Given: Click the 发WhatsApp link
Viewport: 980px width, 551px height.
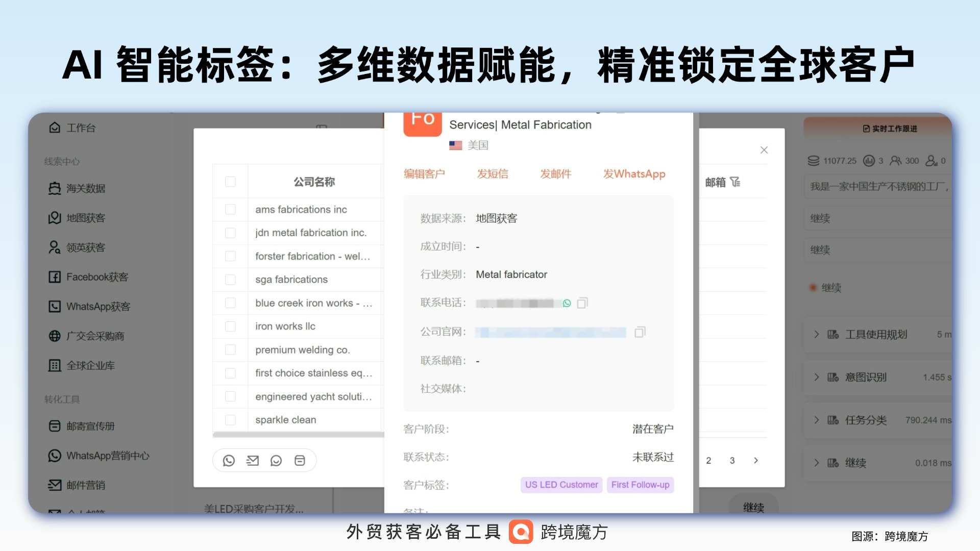Looking at the screenshot, I should (x=634, y=174).
